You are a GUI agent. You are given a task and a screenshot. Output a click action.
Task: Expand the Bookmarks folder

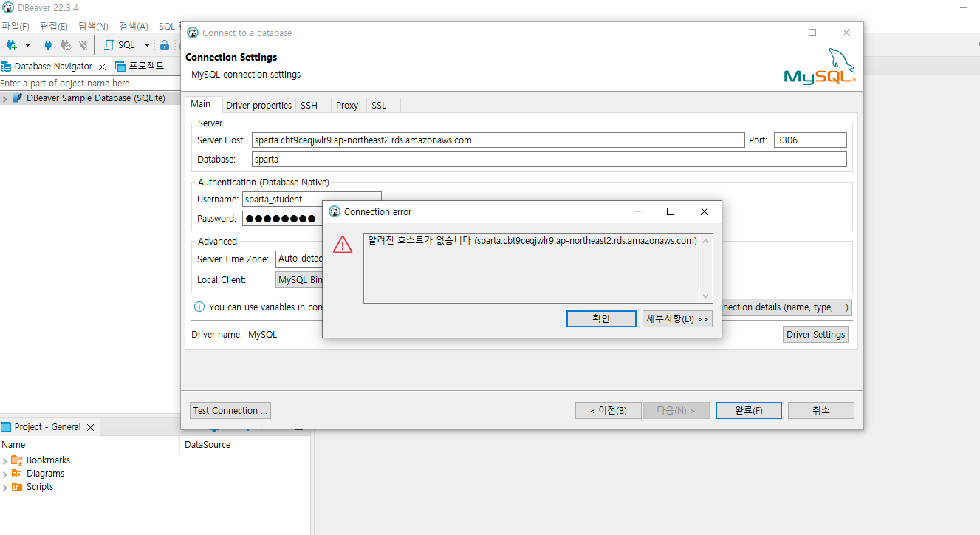click(x=5, y=460)
